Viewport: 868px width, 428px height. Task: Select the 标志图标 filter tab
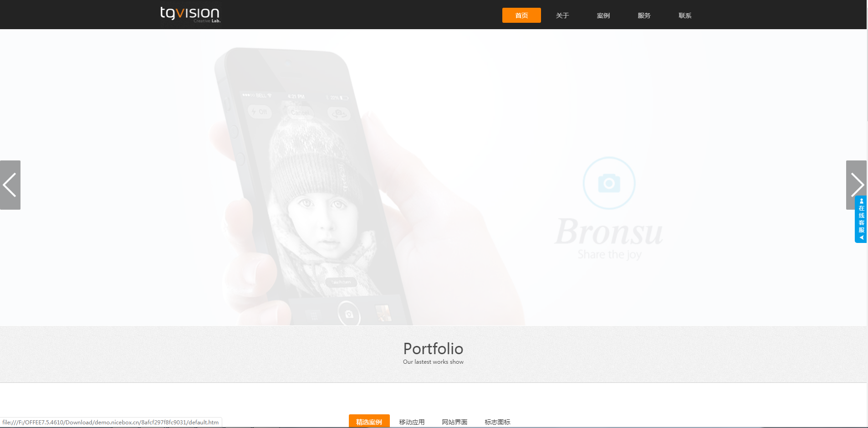(x=497, y=422)
